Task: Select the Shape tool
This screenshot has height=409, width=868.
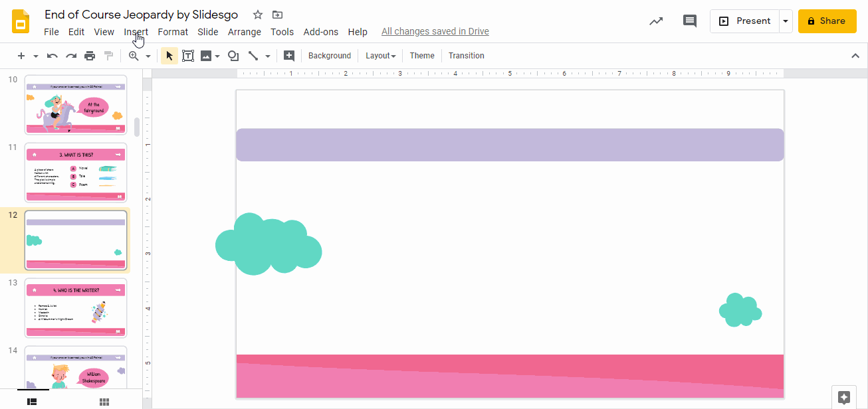Action: pyautogui.click(x=233, y=55)
